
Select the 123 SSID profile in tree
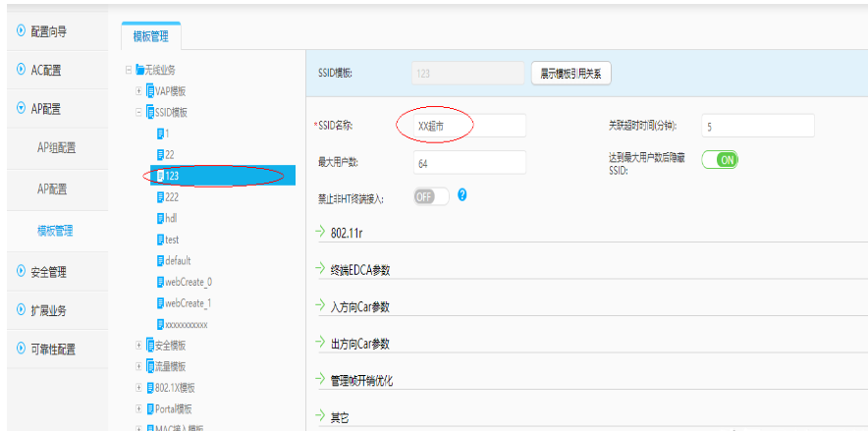[223, 176]
